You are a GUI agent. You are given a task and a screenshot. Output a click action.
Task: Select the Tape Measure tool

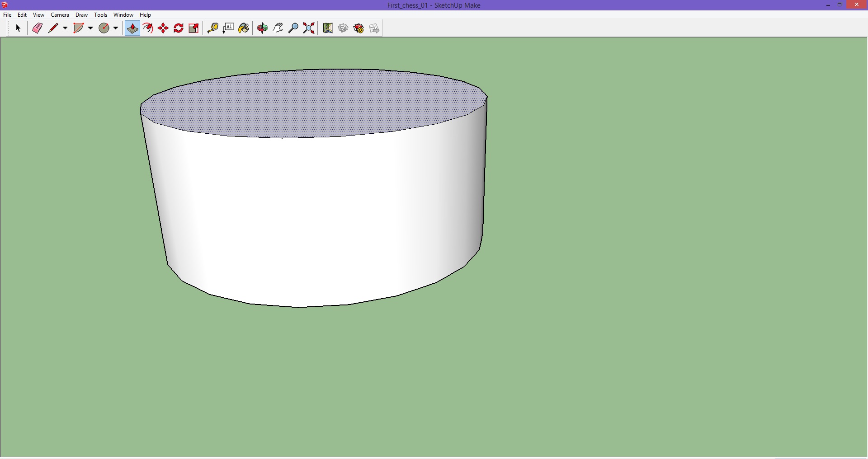click(x=212, y=28)
